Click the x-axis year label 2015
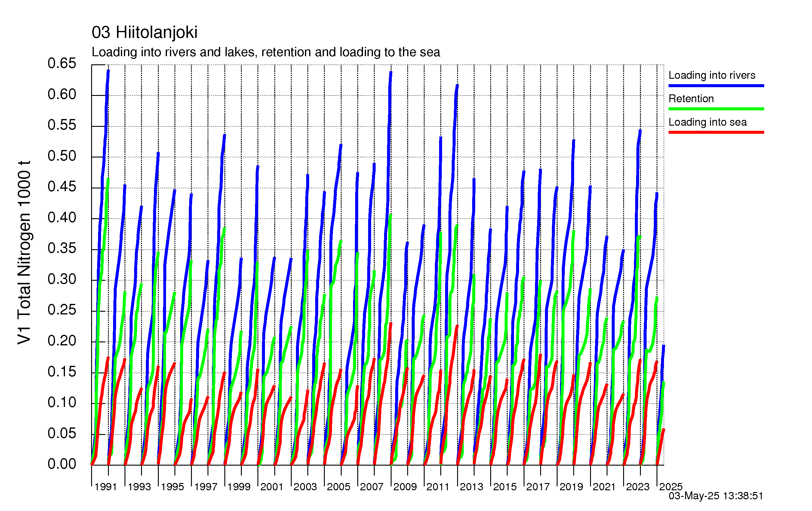 coord(505,487)
